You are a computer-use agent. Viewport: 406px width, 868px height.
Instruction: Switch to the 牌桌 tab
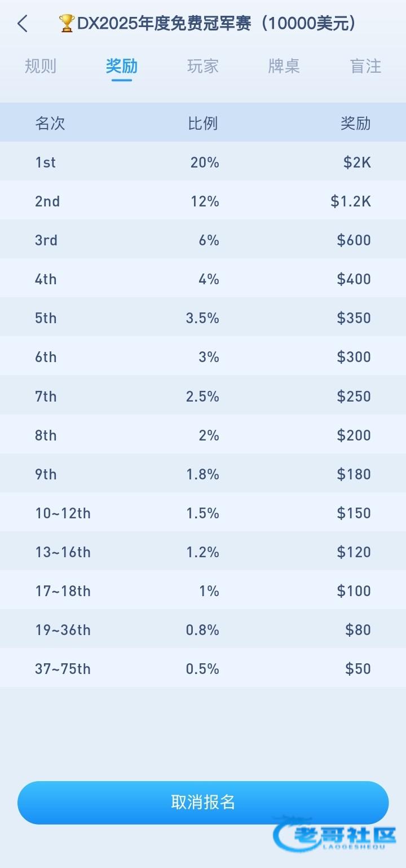click(x=284, y=67)
